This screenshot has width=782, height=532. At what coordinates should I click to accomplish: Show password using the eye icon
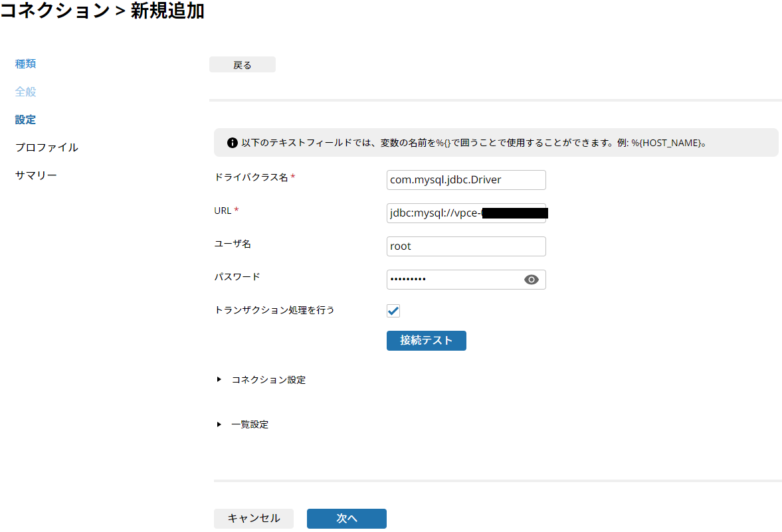(x=531, y=280)
